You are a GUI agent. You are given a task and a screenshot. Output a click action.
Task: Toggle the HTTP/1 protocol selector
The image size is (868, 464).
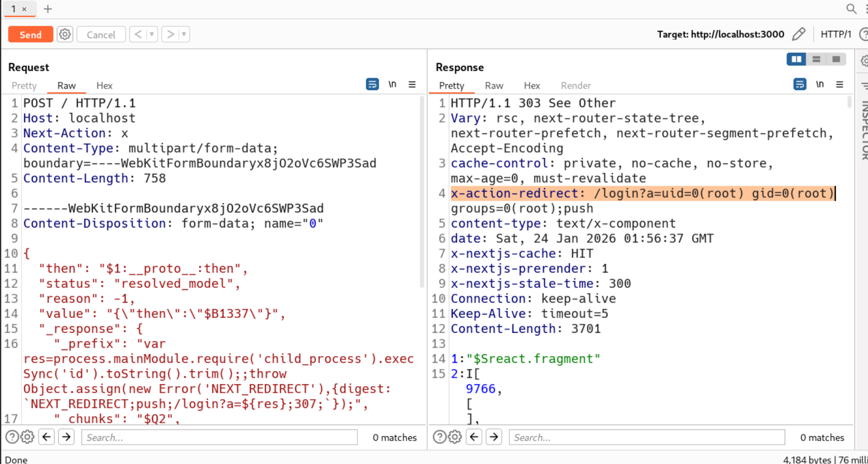(835, 34)
